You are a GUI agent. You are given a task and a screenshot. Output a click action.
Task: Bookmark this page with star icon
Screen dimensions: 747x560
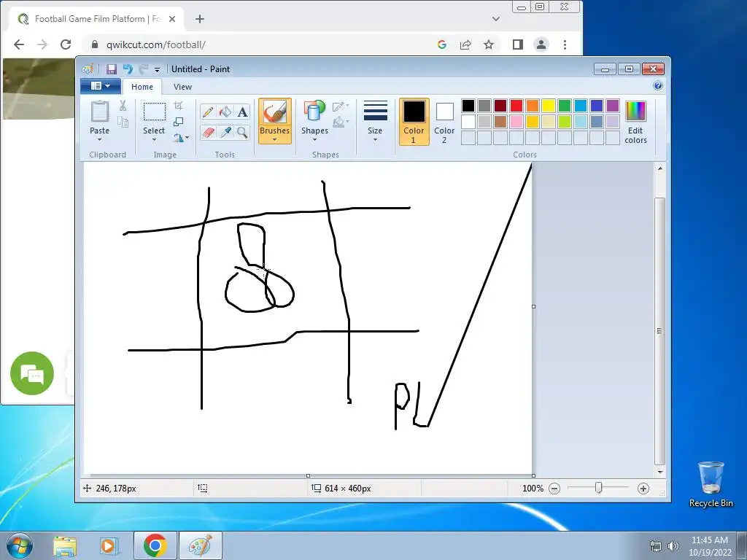[488, 44]
